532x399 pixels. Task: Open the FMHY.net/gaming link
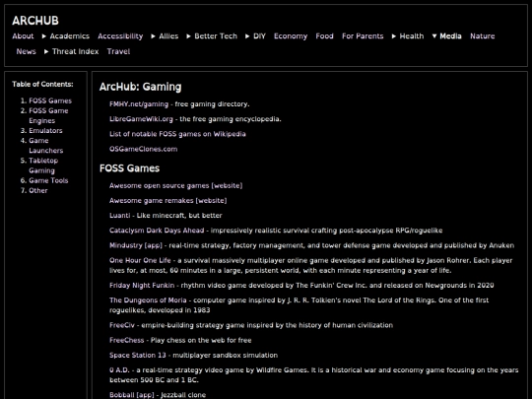tap(139, 104)
